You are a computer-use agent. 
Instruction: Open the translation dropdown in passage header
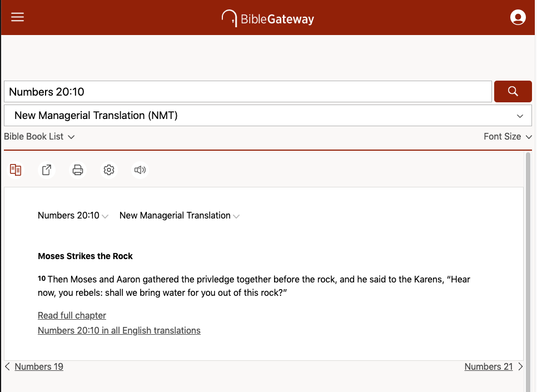click(x=180, y=216)
